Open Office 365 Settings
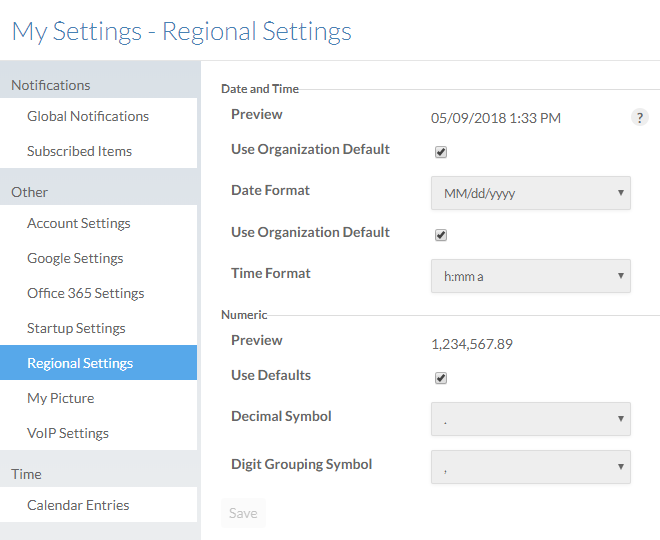The width and height of the screenshot is (660, 540). click(85, 293)
